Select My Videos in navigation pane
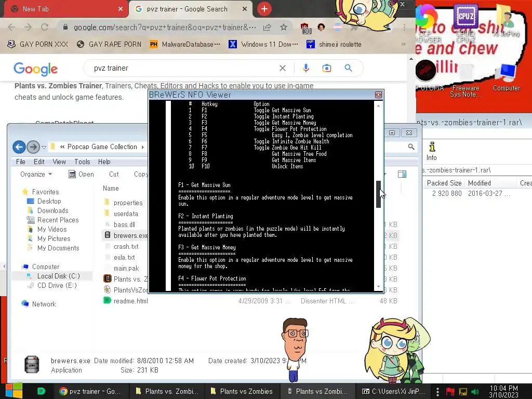The image size is (532, 399). click(x=52, y=229)
